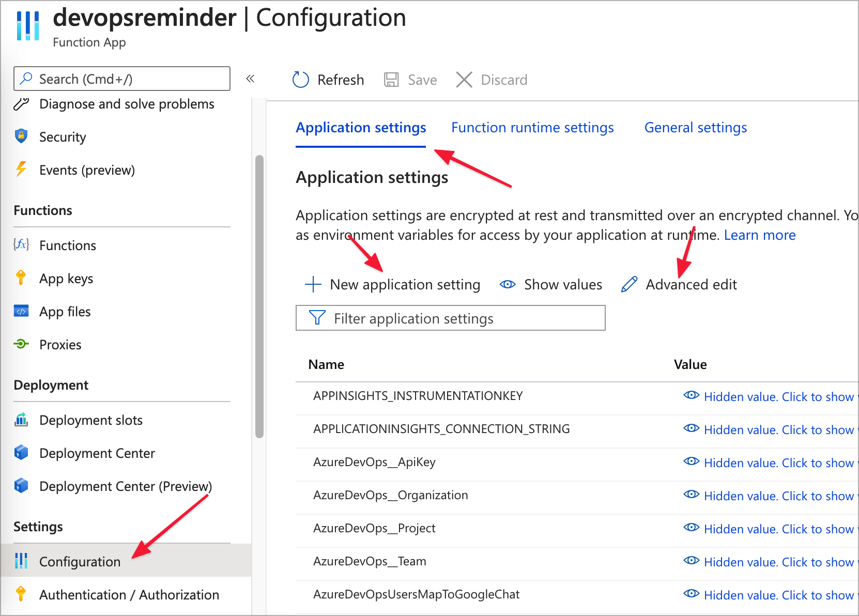Reveal AzureDevOps__ApiKey value via eye icon
The image size is (859, 616).
pos(691,461)
